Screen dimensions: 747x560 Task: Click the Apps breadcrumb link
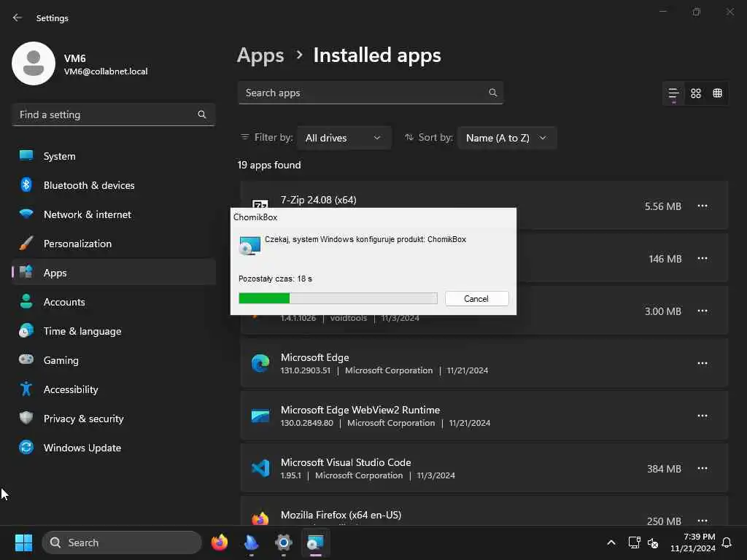coord(260,55)
